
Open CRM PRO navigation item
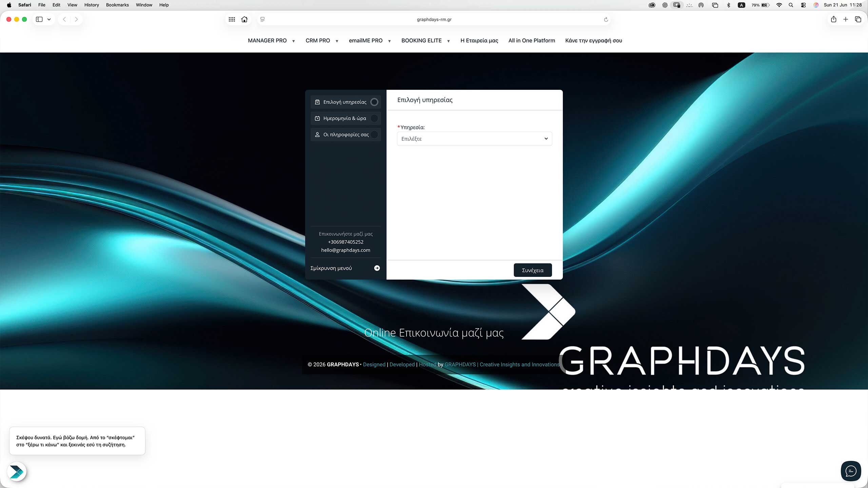[x=318, y=40]
